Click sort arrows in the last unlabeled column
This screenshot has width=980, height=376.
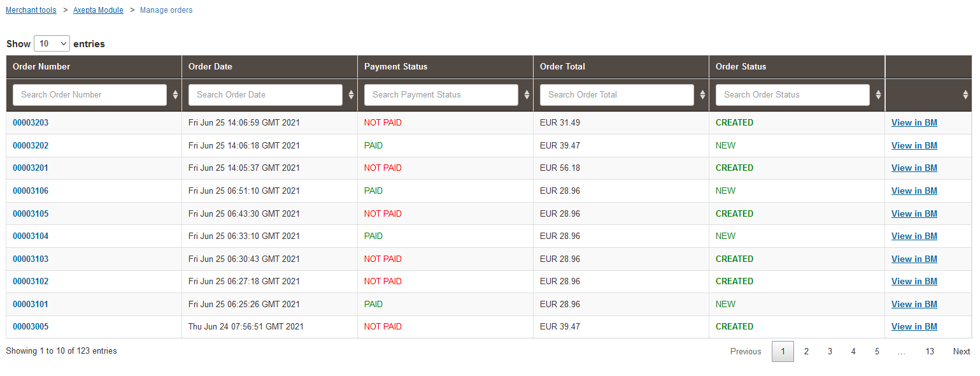pos(965,95)
